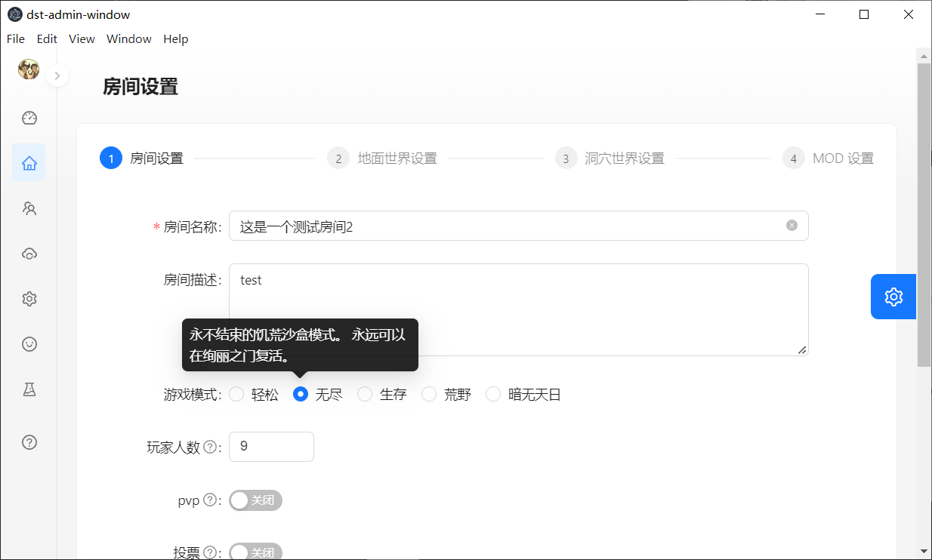
Task: Go to step 1 房间设置
Action: point(142,158)
